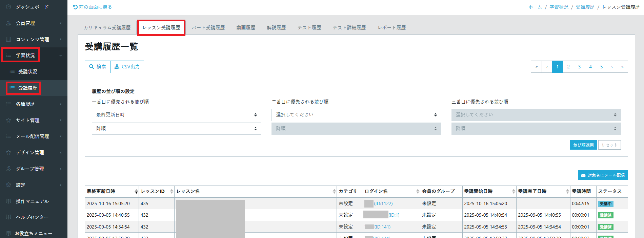The height and width of the screenshot is (238, 644).
Task: Click the member management person icon
Action: pyautogui.click(x=9, y=23)
